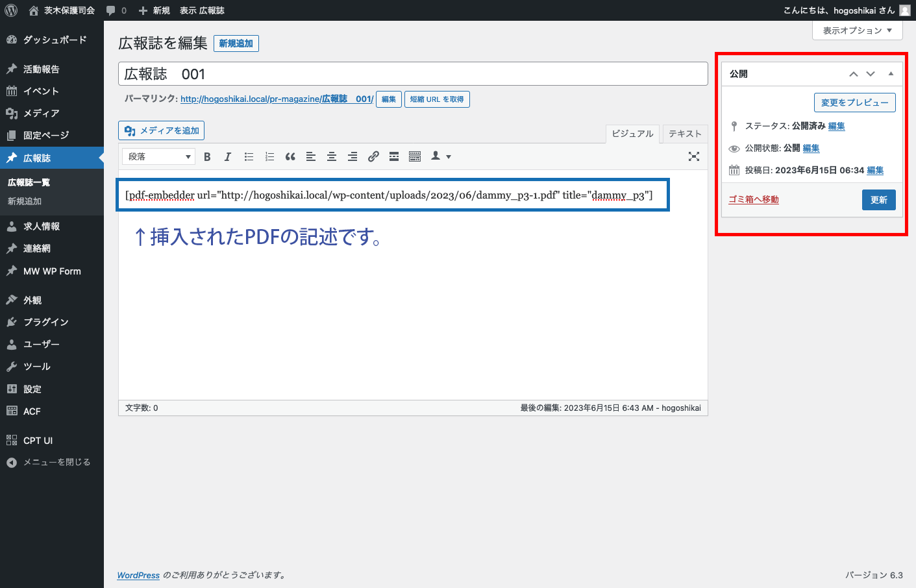Toggle the toolbar kitchen sink rows

[x=415, y=156]
